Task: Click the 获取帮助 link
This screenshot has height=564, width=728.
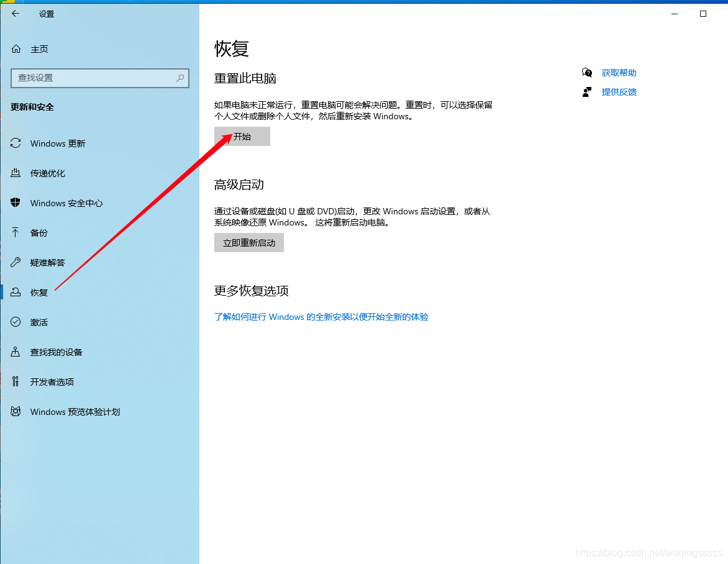Action: 619,72
